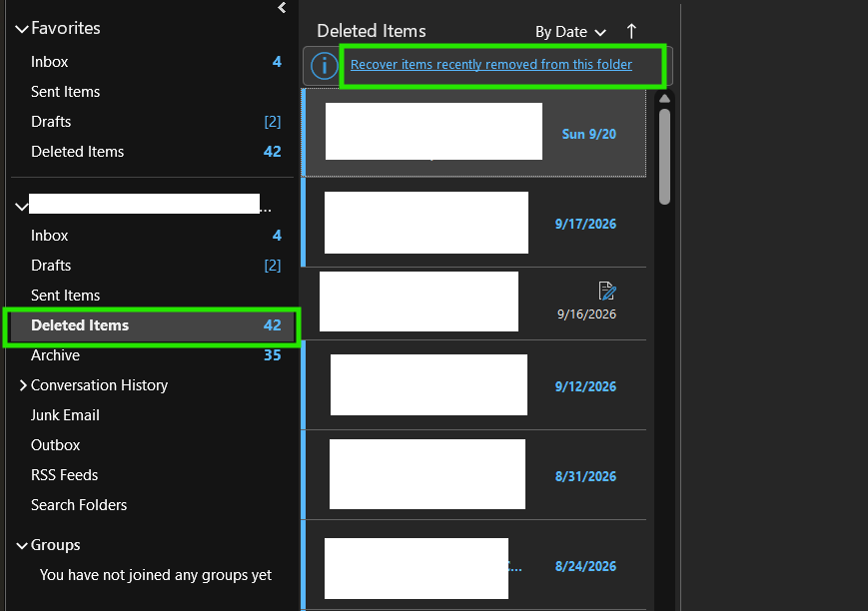Viewport: 868px width, 611px height.
Task: Select the account's Drafts folder below Favorites
Action: tap(150, 266)
